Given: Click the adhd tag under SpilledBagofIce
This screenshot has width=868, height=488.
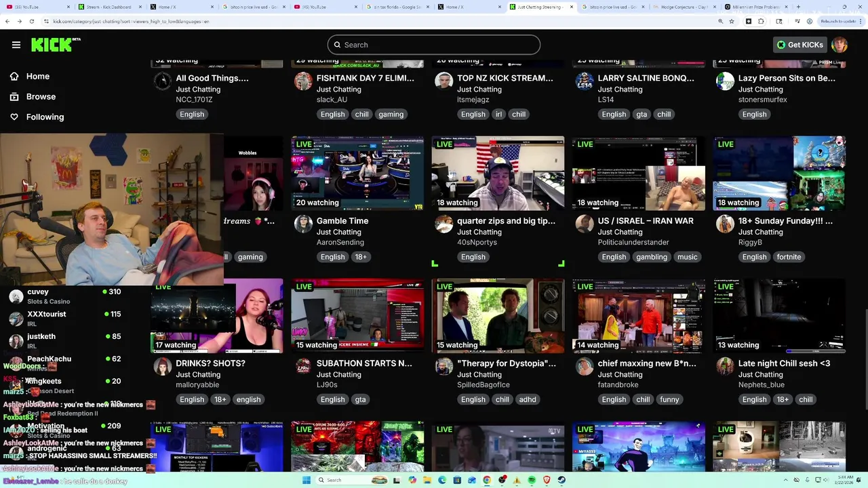Looking at the screenshot, I should coord(528,399).
